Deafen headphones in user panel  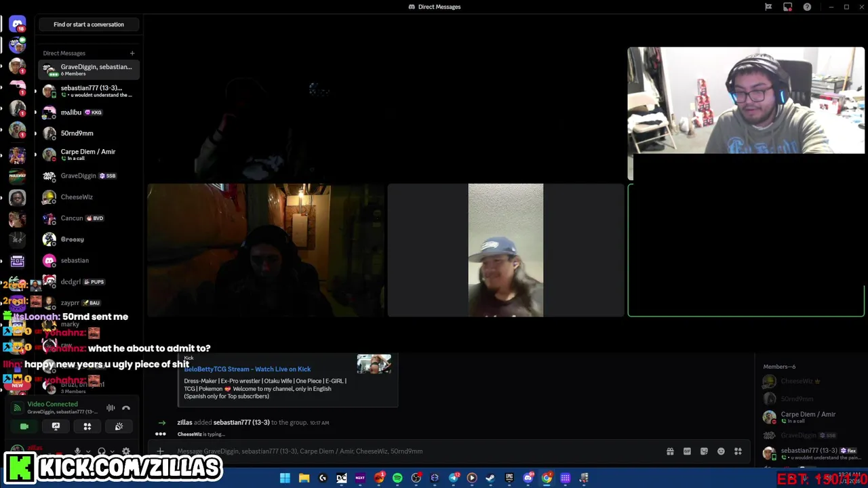(102, 451)
